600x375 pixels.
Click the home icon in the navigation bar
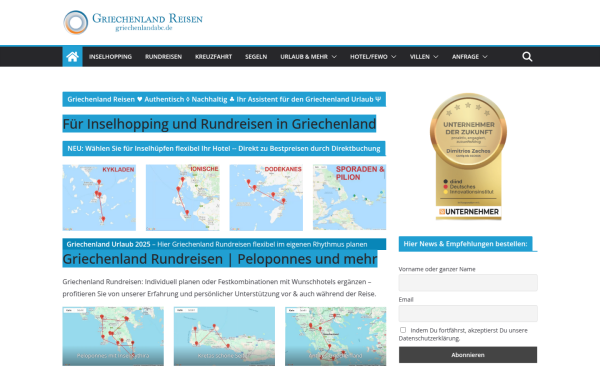72,57
